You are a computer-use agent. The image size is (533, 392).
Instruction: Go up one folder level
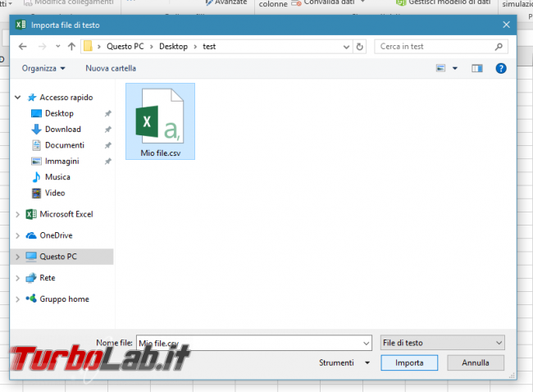tap(71, 46)
